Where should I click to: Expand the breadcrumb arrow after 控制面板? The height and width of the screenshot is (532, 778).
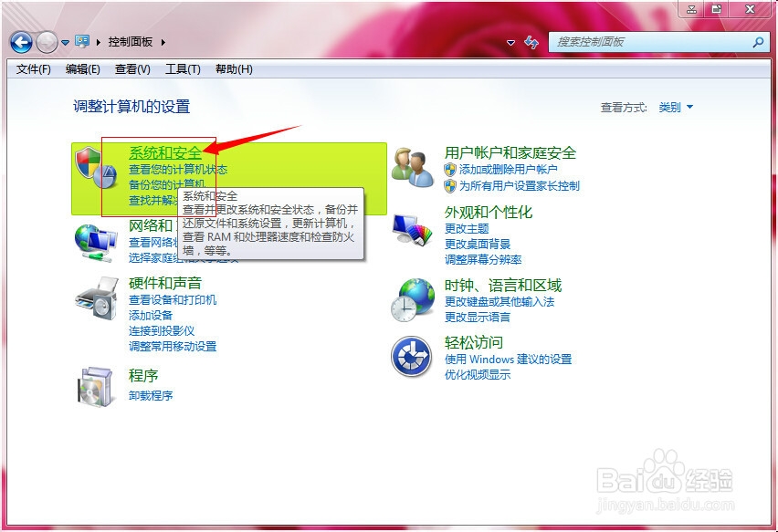click(163, 43)
